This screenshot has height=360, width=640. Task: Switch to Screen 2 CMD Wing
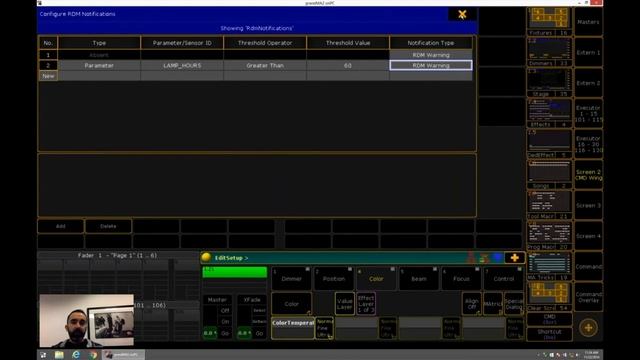[x=588, y=175]
